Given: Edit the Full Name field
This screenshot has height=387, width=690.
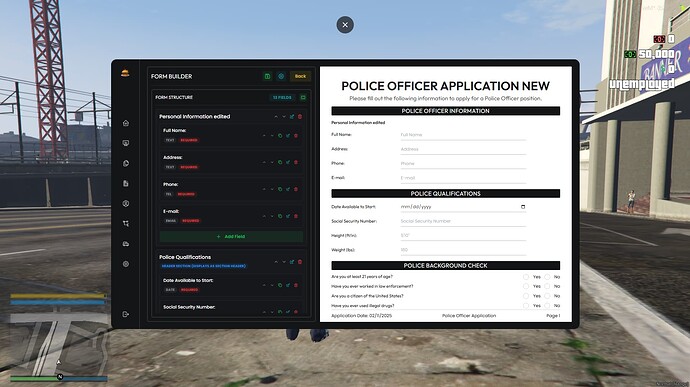Looking at the screenshot, I should pos(288,136).
